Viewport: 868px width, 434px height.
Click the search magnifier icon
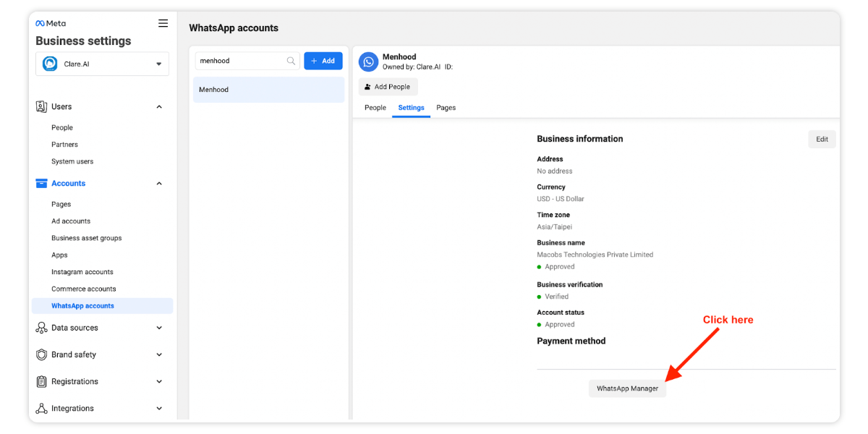point(291,61)
